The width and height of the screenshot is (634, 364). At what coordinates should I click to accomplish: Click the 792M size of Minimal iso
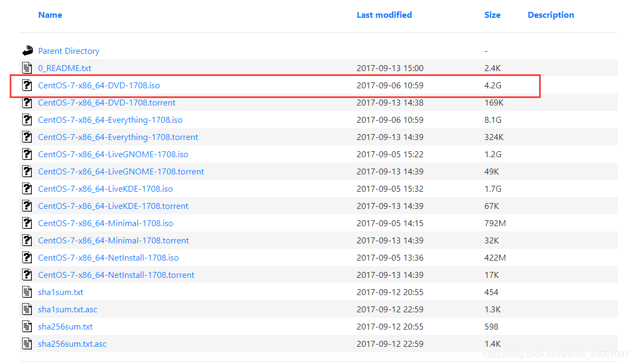pos(495,223)
